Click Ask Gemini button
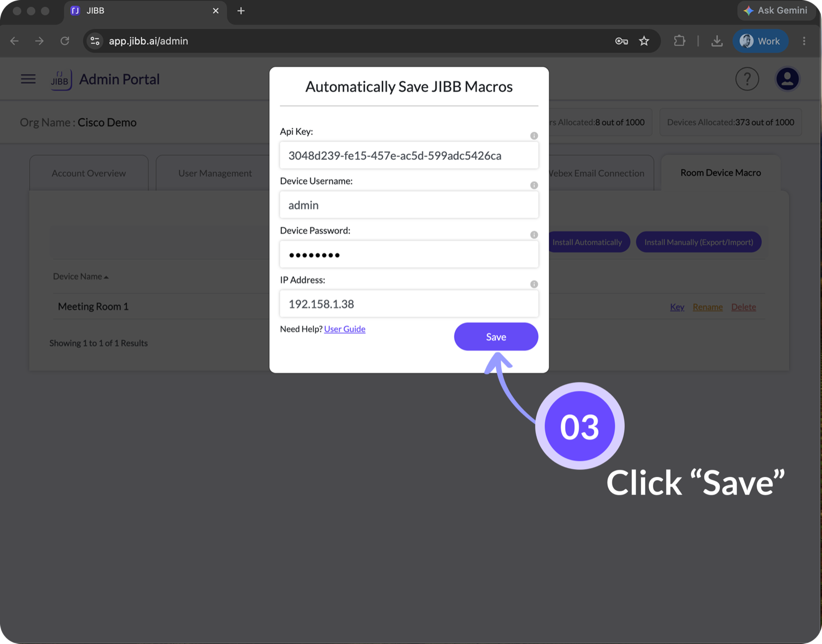822x644 pixels. pyautogui.click(x=776, y=10)
